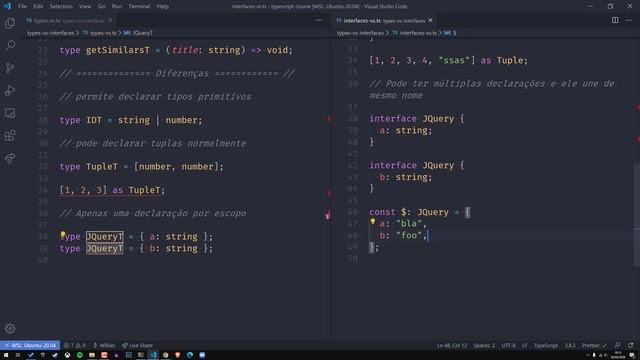Open the View menu
640x360 pixels.
click(85, 7)
